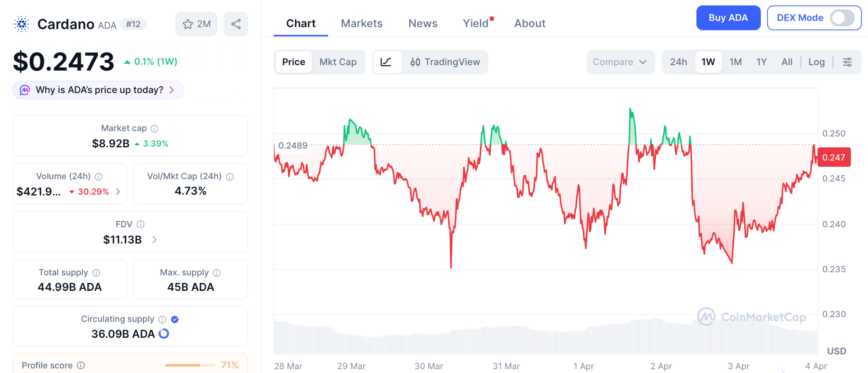The height and width of the screenshot is (373, 868).
Task: Expand Volume (24h) details arrow
Action: (118, 192)
